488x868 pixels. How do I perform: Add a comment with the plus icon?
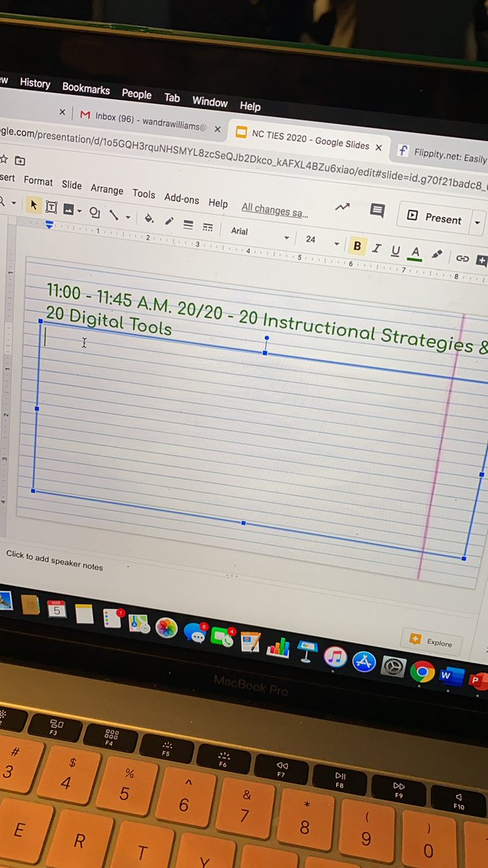[x=481, y=260]
